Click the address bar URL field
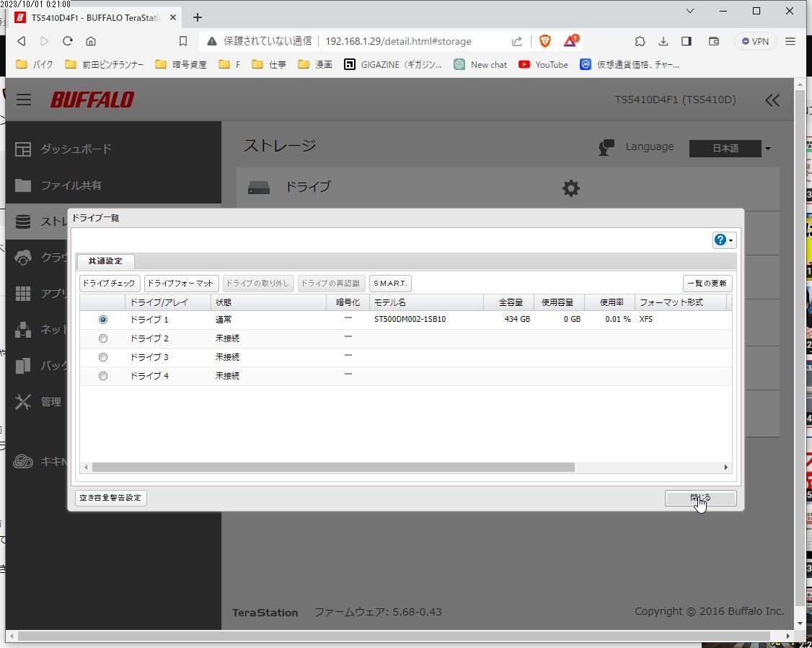Viewport: 812px width, 648px height. (x=398, y=41)
